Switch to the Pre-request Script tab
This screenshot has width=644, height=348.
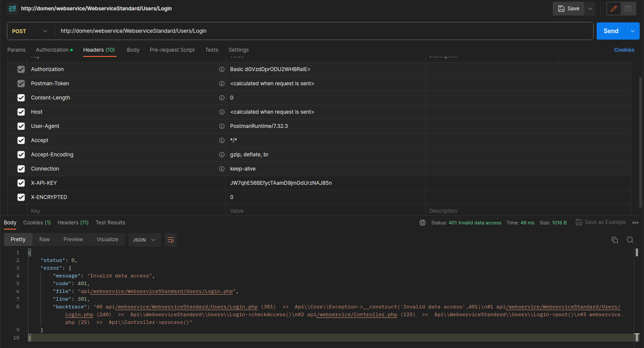click(x=172, y=50)
